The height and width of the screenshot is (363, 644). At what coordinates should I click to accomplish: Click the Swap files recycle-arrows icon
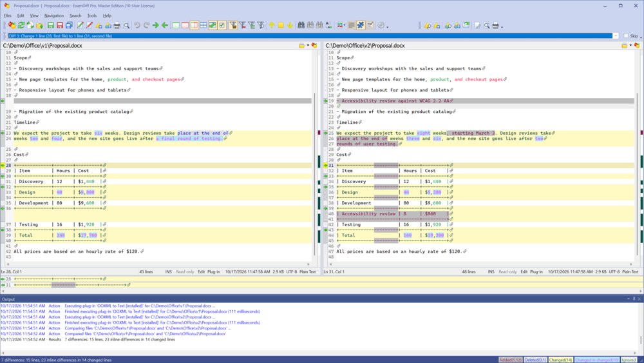[30, 26]
